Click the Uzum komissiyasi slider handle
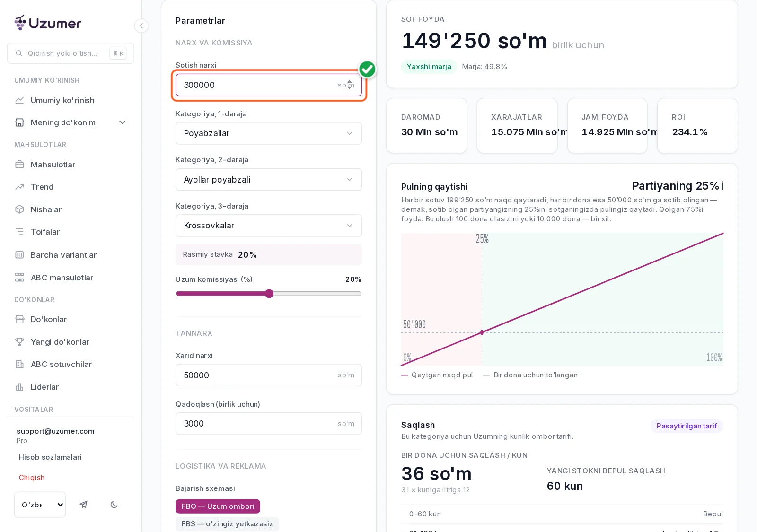 (269, 294)
